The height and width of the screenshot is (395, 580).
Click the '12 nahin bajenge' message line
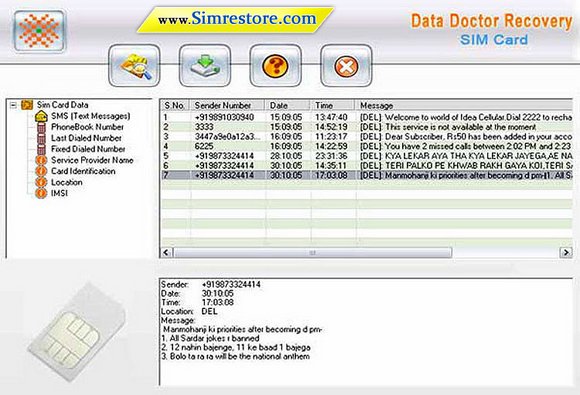point(236,347)
